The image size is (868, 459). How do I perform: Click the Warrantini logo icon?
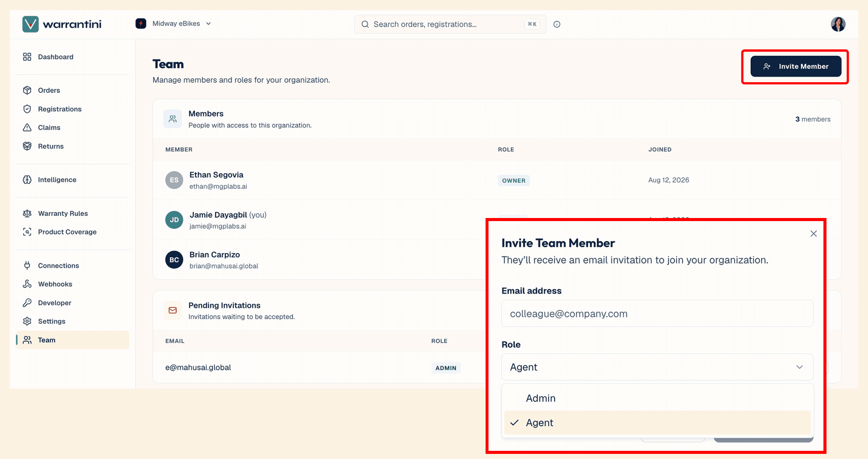31,24
